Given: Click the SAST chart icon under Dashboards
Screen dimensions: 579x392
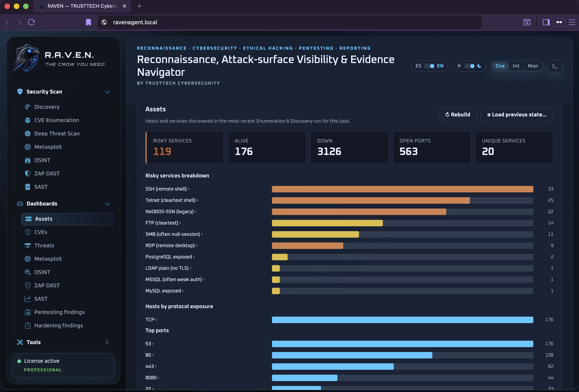Looking at the screenshot, I should 28,299.
